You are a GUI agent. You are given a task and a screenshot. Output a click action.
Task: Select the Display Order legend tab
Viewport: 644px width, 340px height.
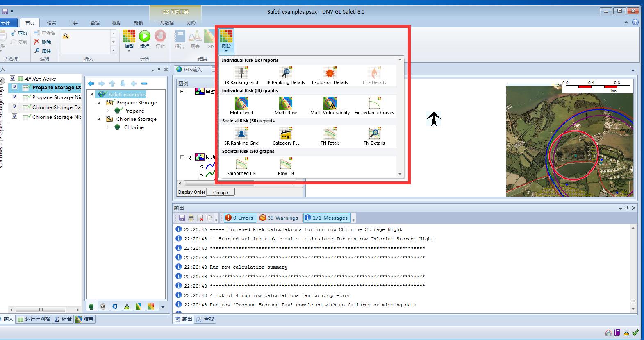coord(192,192)
